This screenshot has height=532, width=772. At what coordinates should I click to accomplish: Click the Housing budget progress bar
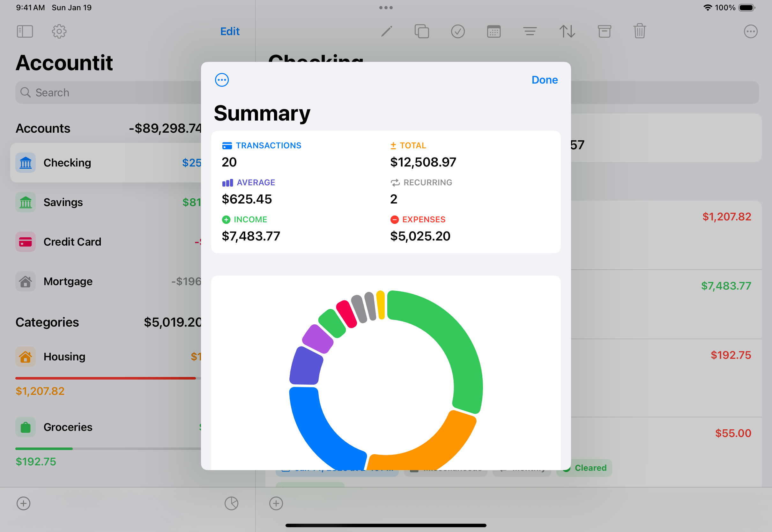point(108,378)
